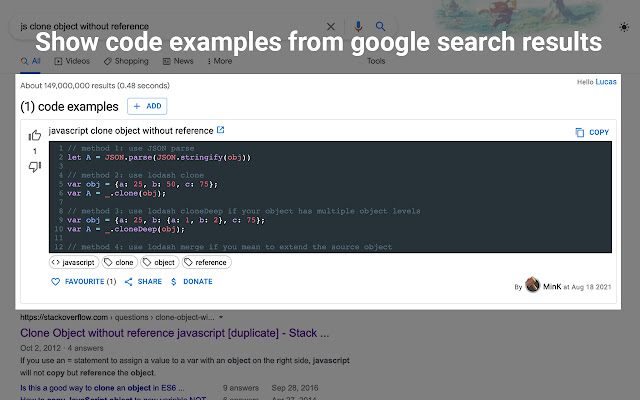Share the code example
640x400 pixels.
[143, 282]
